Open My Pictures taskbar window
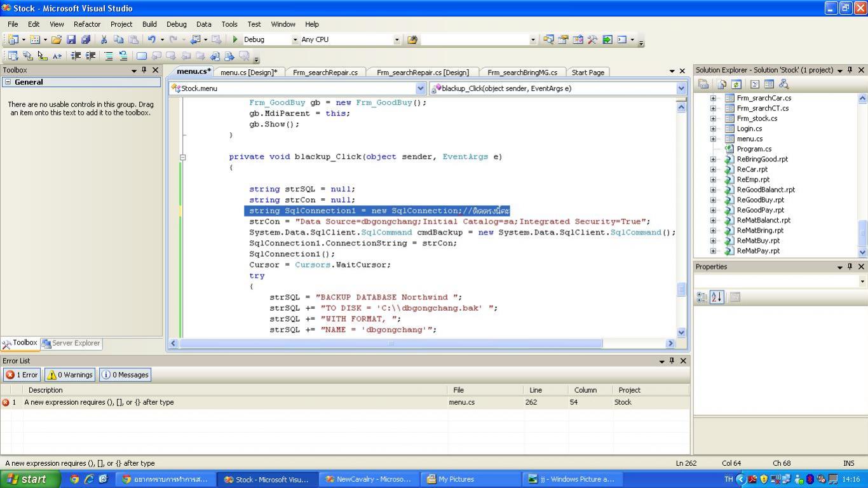 point(472,479)
